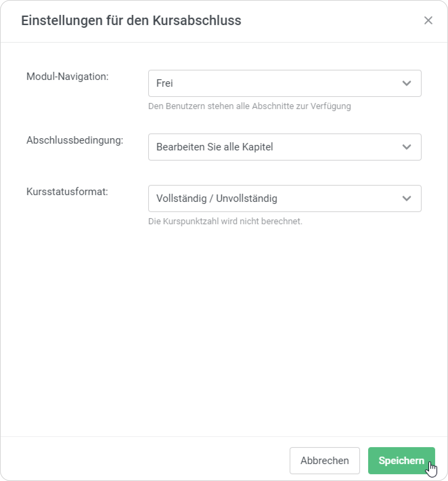Image resolution: width=448 pixels, height=481 pixels.
Task: Click the Kursstatusformat label
Action: pos(67,192)
